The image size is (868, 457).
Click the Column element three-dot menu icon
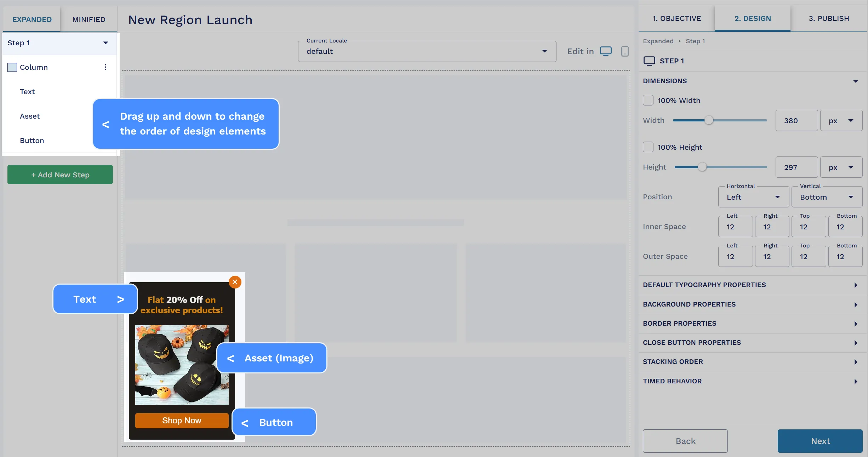(105, 67)
